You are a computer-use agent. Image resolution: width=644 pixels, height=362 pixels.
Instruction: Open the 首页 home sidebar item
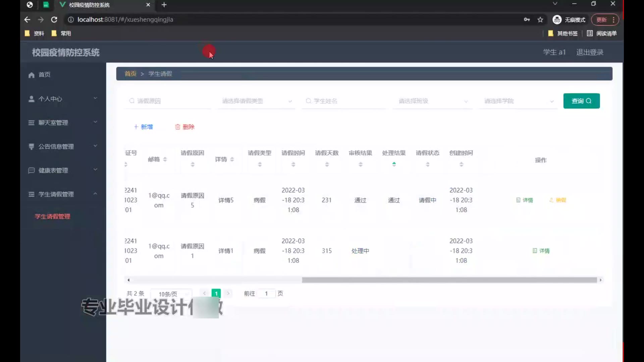44,75
